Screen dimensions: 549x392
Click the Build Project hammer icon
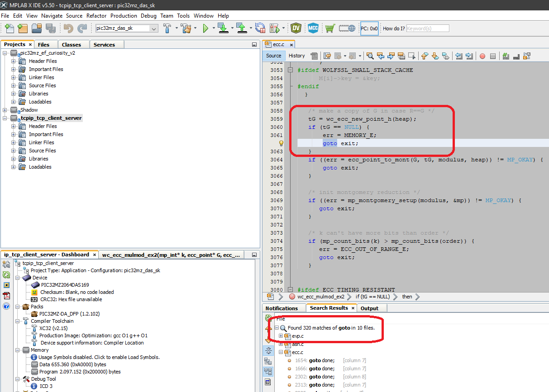click(x=167, y=28)
